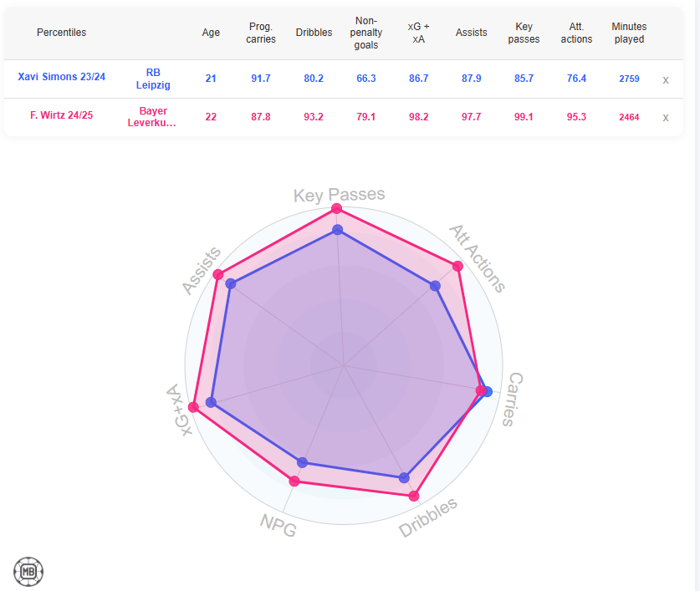Click Wirtz's pink Key Passes data point
Screen dimensions: 700x591
coord(336,208)
